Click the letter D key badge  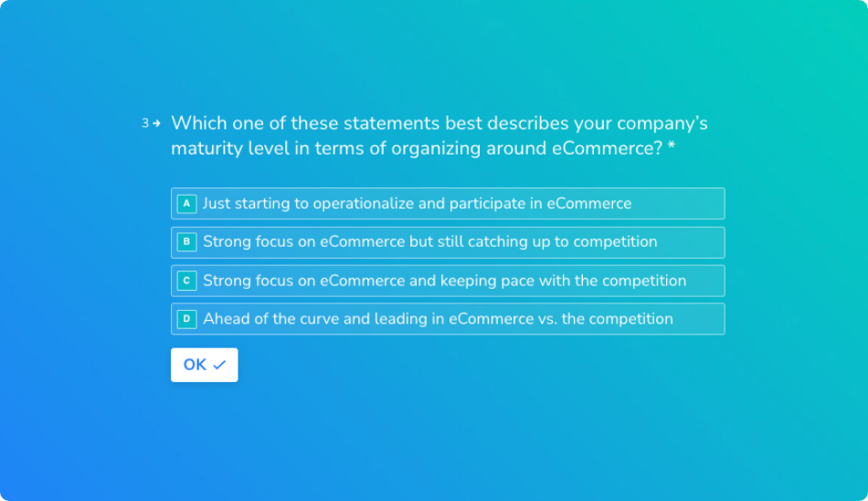coord(186,319)
